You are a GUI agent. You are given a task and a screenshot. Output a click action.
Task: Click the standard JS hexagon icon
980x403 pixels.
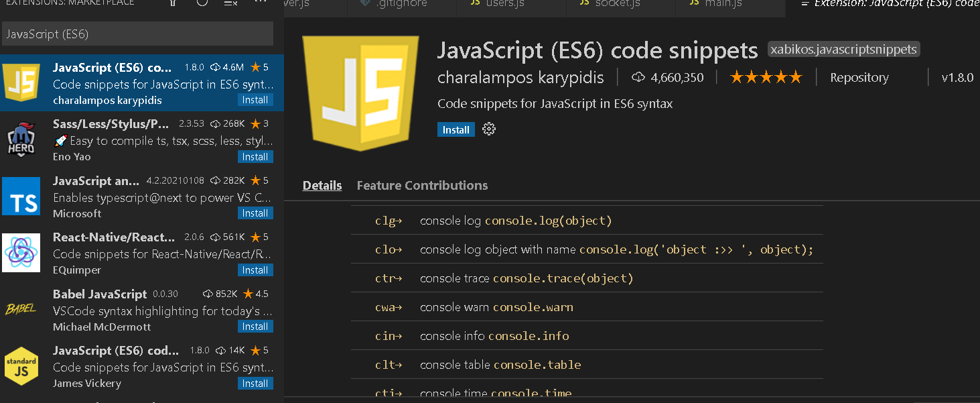pos(21,366)
